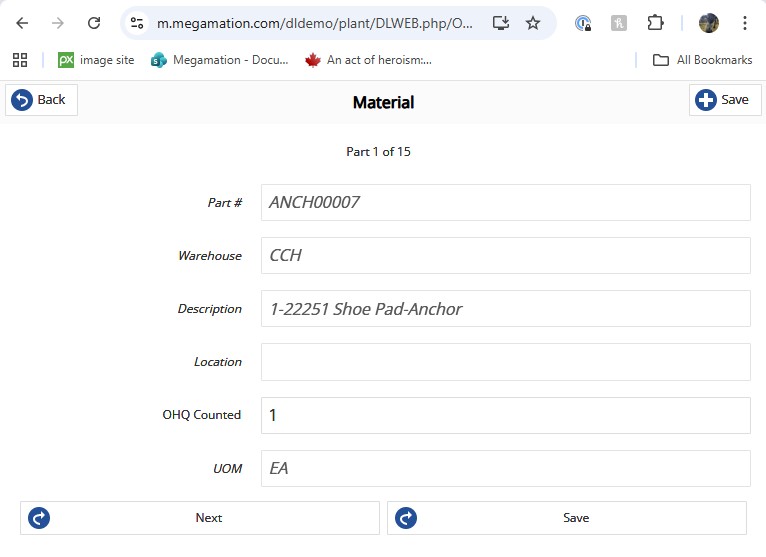Click the top-right Save button
766x557 pixels.
pos(725,100)
